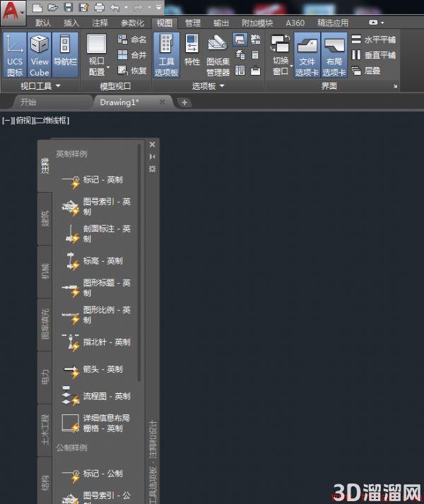Open the 参数化 ribbon tab
The image size is (424, 504).
click(132, 23)
